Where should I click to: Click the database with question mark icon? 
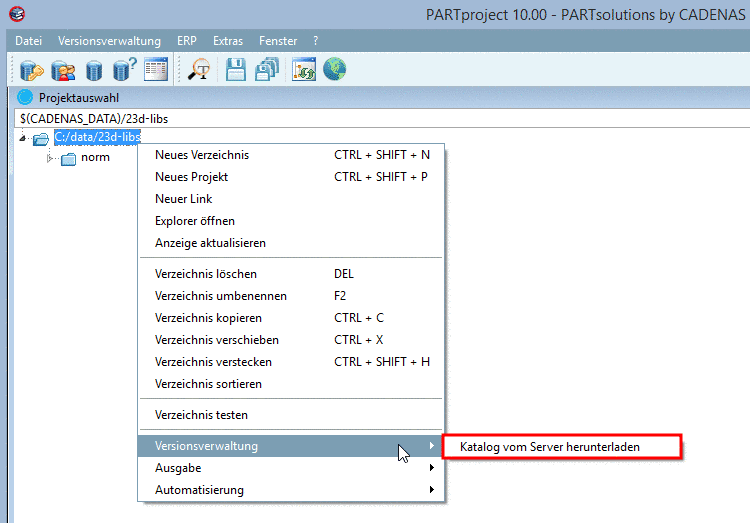[x=124, y=69]
